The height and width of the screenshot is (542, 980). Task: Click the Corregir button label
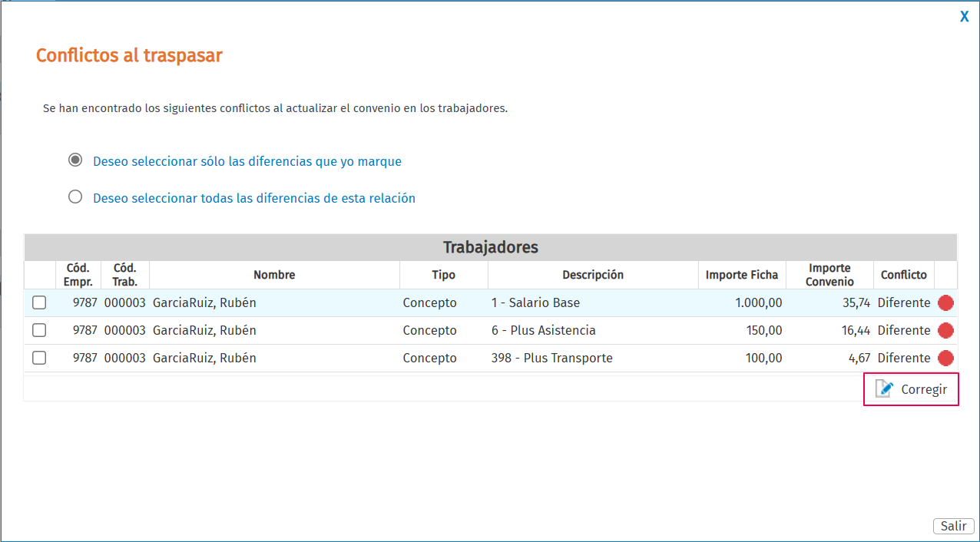pyautogui.click(x=924, y=389)
